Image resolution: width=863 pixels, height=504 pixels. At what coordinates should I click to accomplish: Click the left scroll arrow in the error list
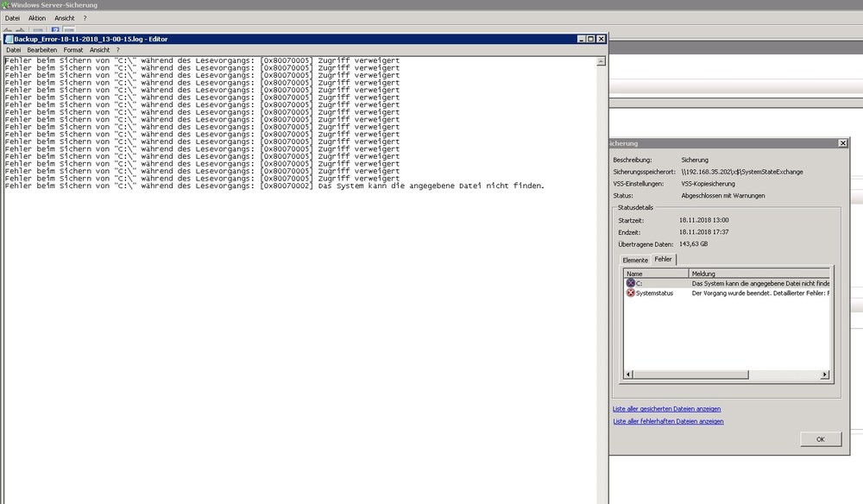[628, 374]
